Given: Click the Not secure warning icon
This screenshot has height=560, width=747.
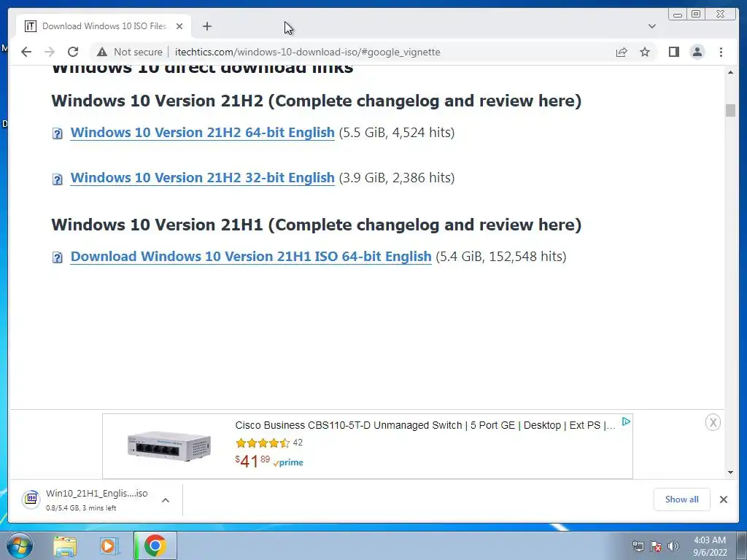Looking at the screenshot, I should [x=102, y=52].
